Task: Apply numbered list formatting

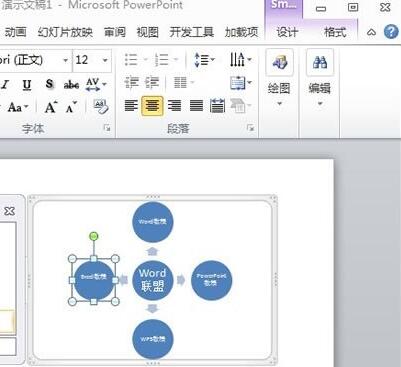Action: pyautogui.click(x=162, y=60)
